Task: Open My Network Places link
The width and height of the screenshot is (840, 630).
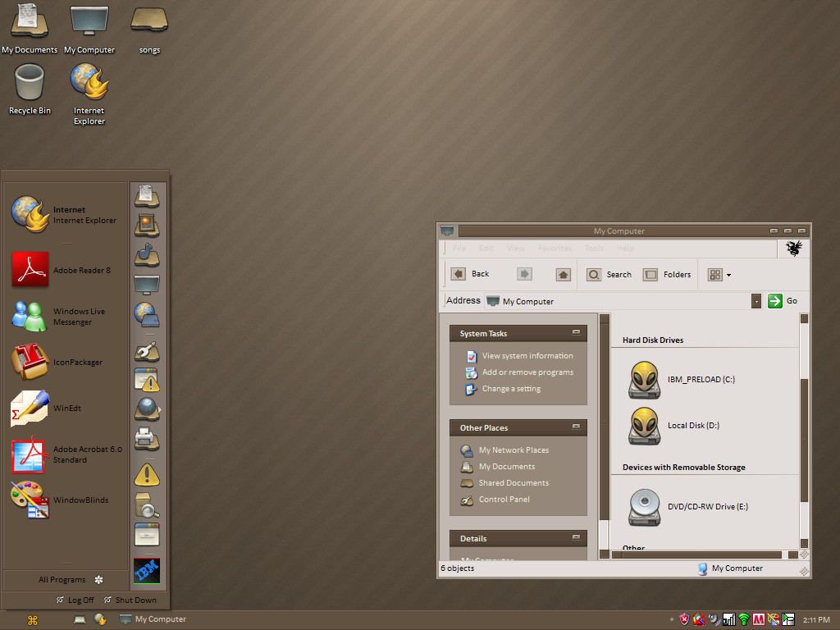Action: pyautogui.click(x=504, y=450)
